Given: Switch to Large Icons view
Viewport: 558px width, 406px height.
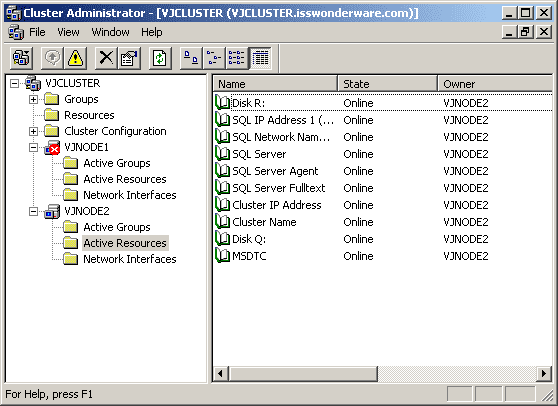Looking at the screenshot, I should pyautogui.click(x=191, y=58).
